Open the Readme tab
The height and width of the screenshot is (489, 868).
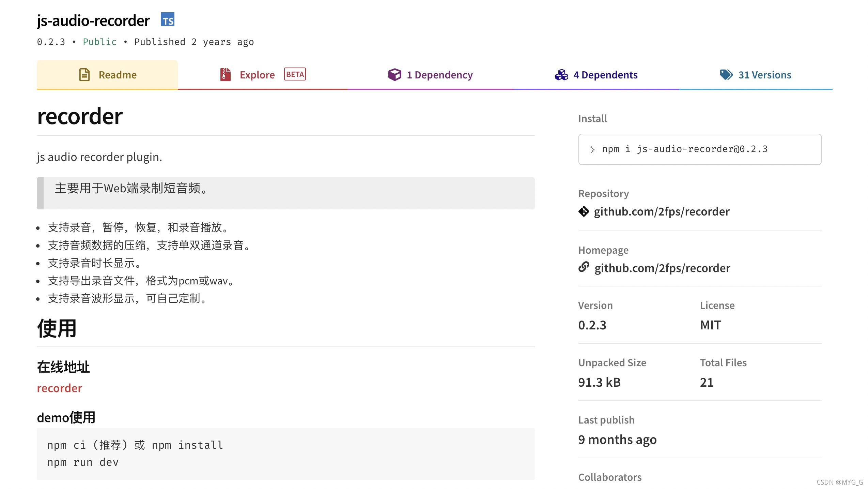coord(118,75)
